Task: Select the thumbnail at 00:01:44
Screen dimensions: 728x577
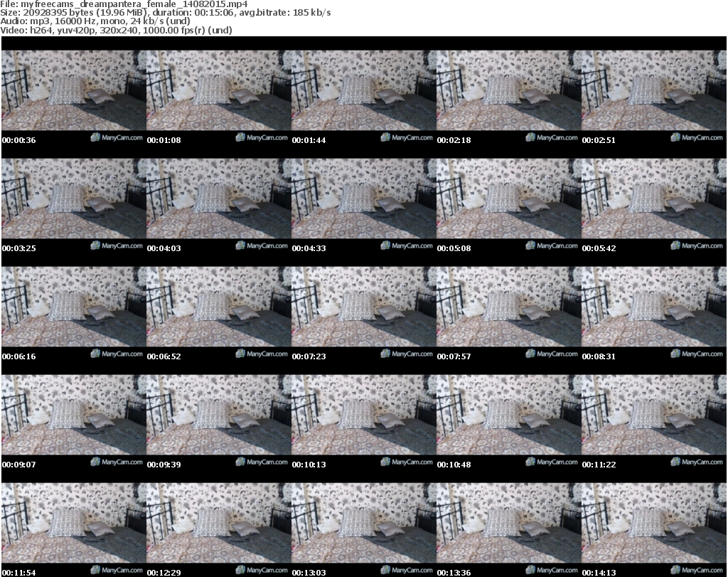Action: 363,90
